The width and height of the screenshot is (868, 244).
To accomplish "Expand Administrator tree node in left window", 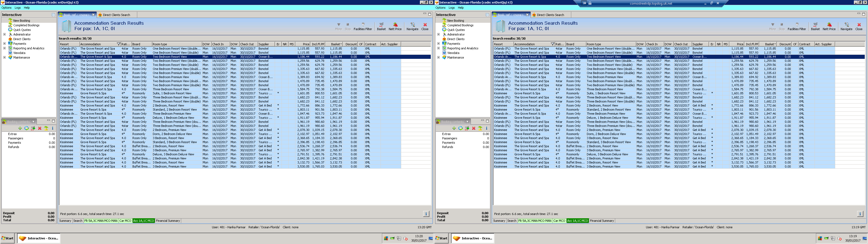I will (4, 34).
